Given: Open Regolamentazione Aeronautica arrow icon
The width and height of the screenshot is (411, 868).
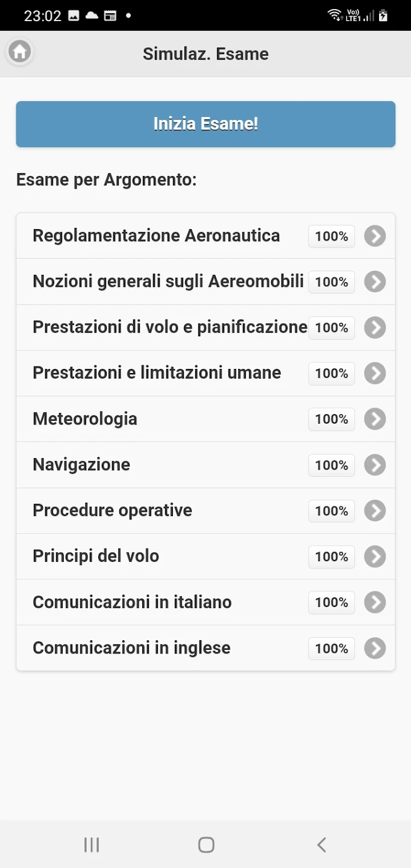Looking at the screenshot, I should [x=375, y=236].
